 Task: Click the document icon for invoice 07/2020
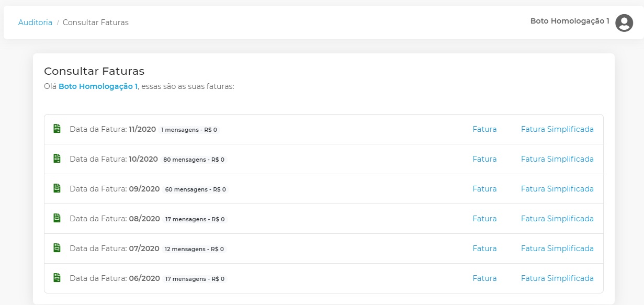(x=57, y=248)
